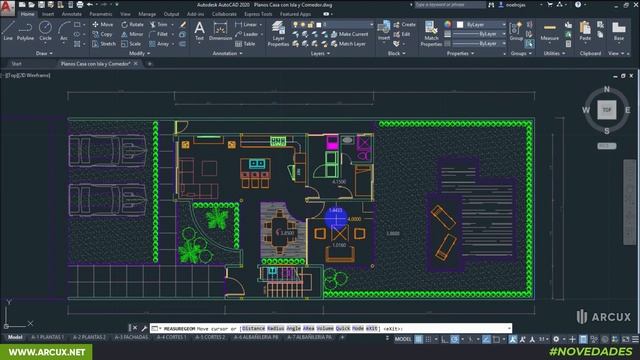Open the Annotate ribbon tab
The image size is (640, 360).
point(72,14)
